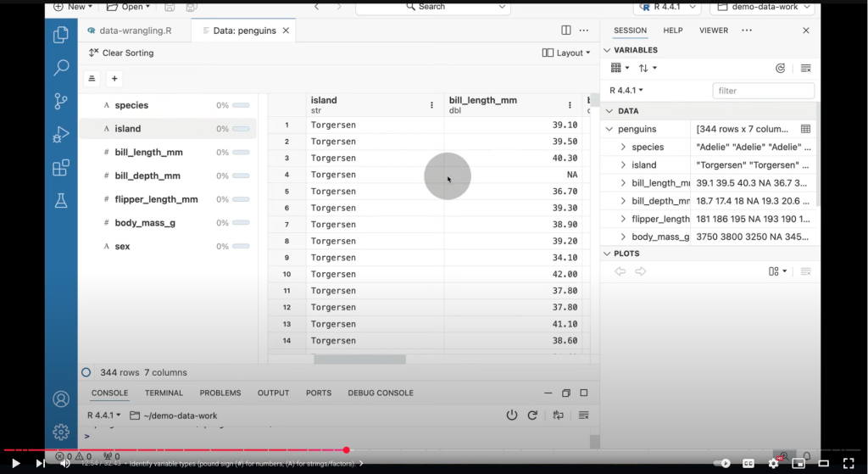Add a filter with the plus button
The width and height of the screenshot is (868, 474).
(114, 79)
